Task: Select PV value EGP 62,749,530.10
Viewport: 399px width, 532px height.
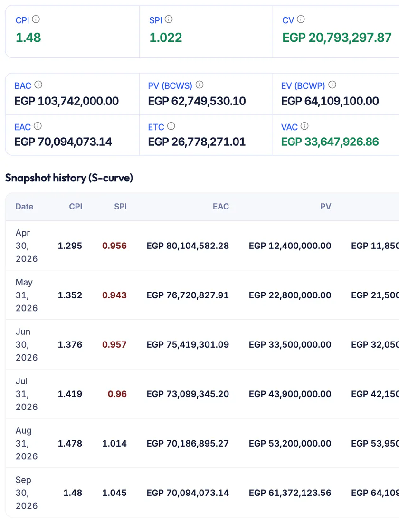Action: coord(197,101)
